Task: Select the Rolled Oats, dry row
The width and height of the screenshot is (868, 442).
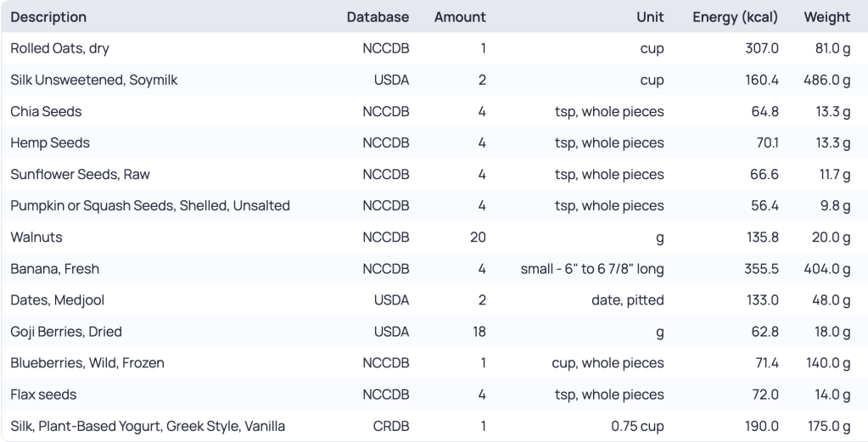Action: [x=59, y=48]
